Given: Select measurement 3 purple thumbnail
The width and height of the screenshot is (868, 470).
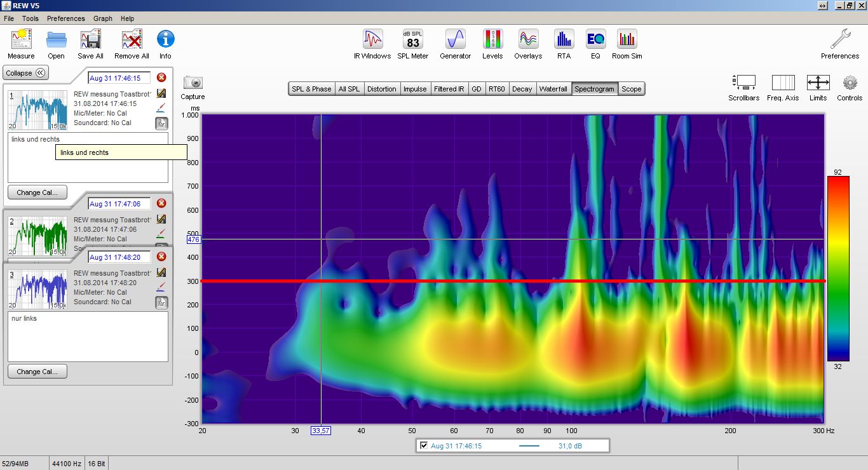Looking at the screenshot, I should pyautogui.click(x=37, y=289).
